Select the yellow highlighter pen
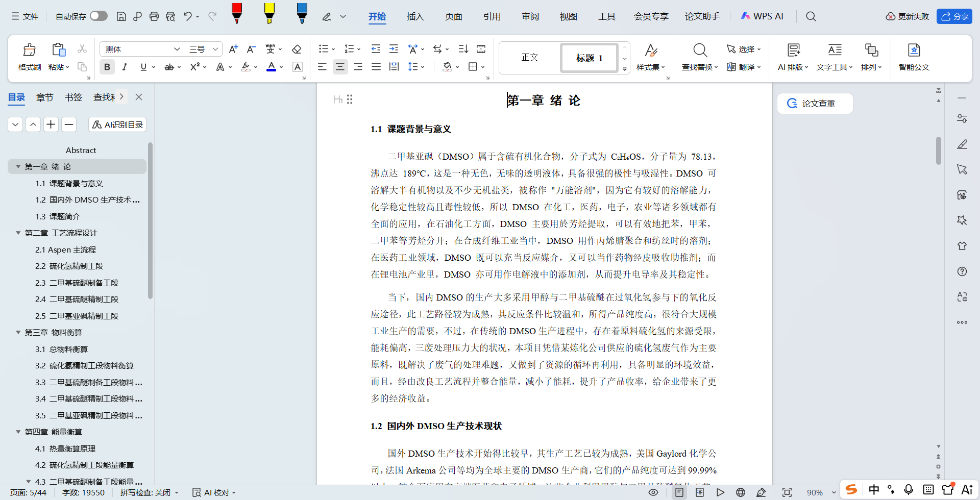Screen dimensions: 980x500 coord(269,13)
